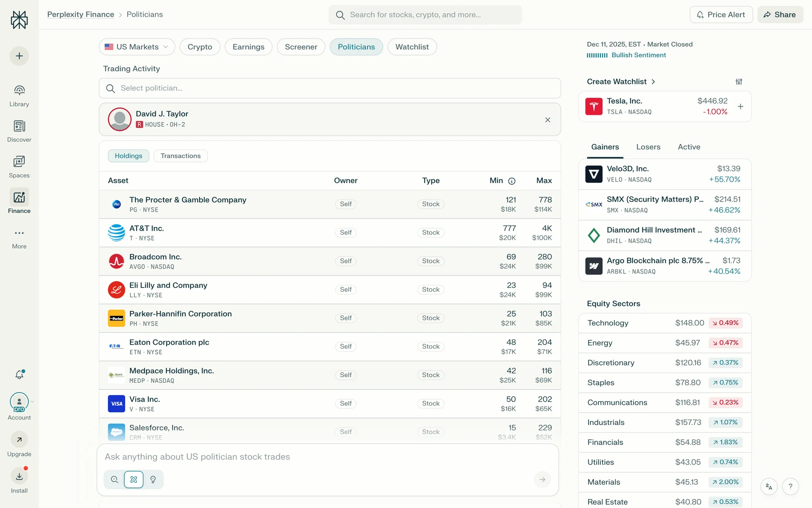
Task: Open Discover from the sidebar
Action: [19, 126]
